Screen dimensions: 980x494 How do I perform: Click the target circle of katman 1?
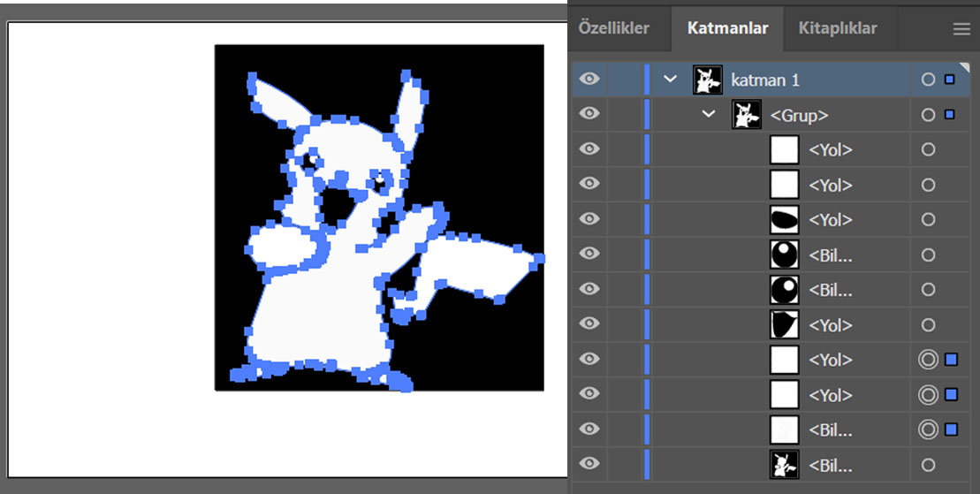pyautogui.click(x=928, y=80)
